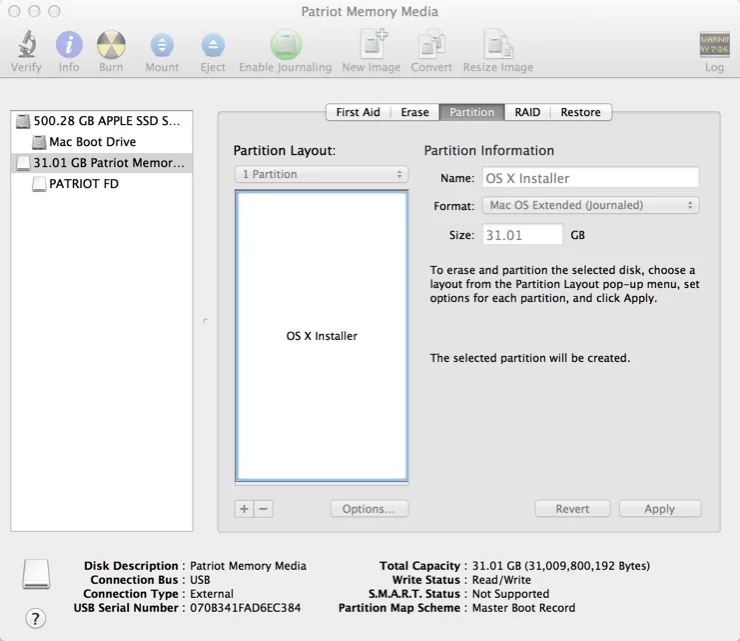Click the Enable Journaling icon
Screen dimensions: 740x641
286,44
